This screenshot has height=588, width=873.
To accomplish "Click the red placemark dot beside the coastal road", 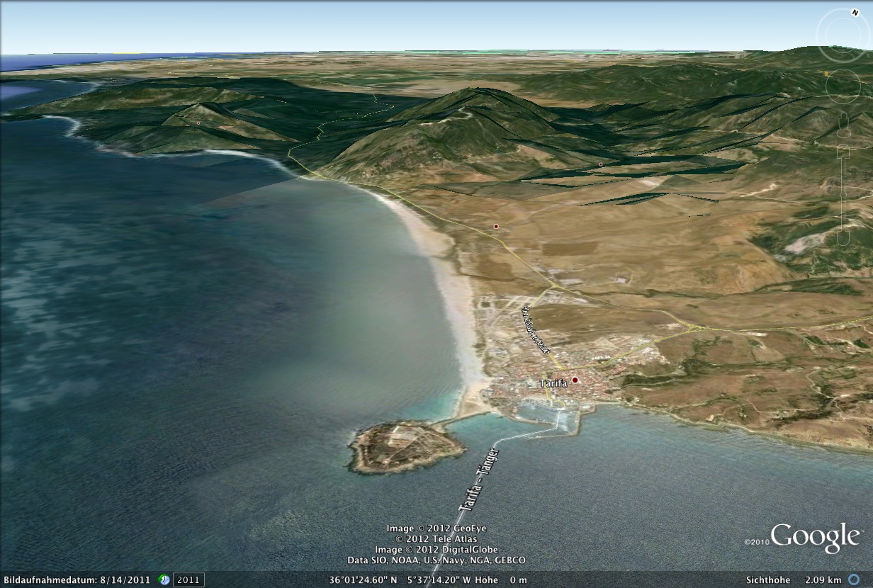I will 496,226.
